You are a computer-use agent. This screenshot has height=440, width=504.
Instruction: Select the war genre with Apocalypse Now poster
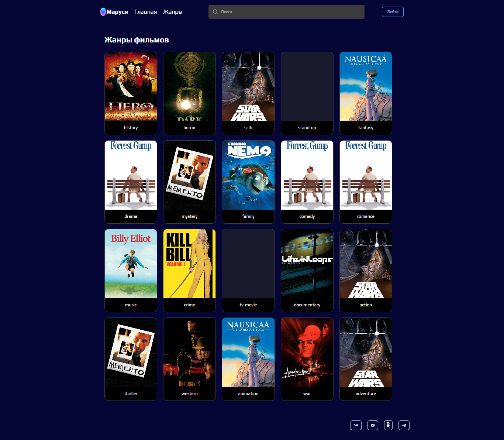tap(307, 359)
